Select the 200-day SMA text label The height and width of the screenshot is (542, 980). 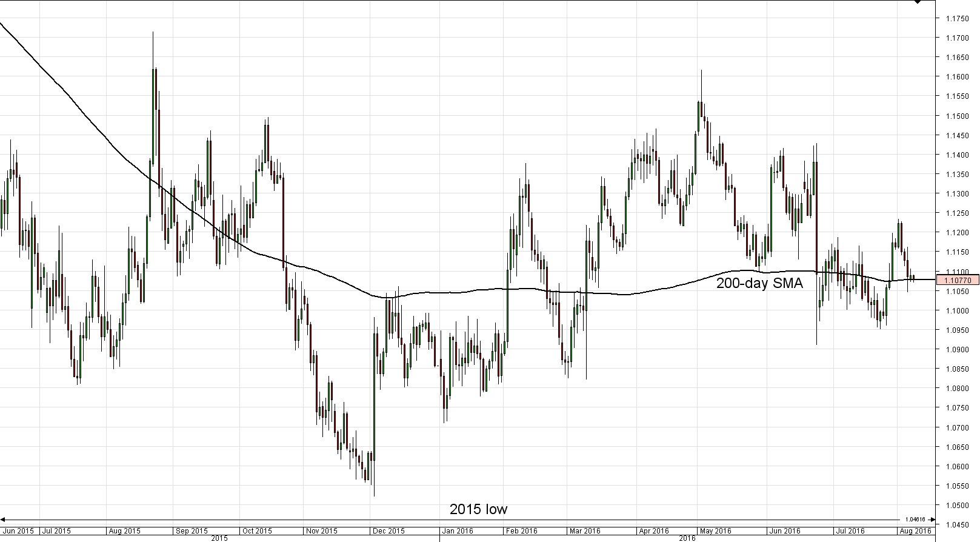click(x=759, y=283)
